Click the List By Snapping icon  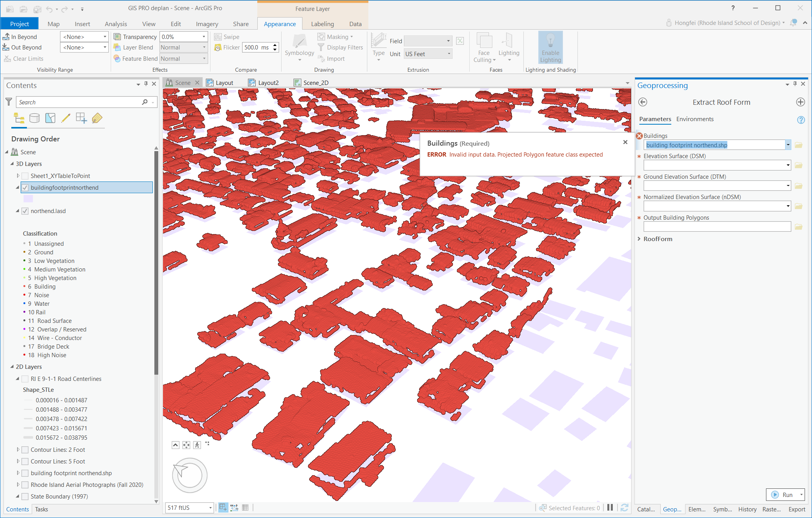pos(81,118)
